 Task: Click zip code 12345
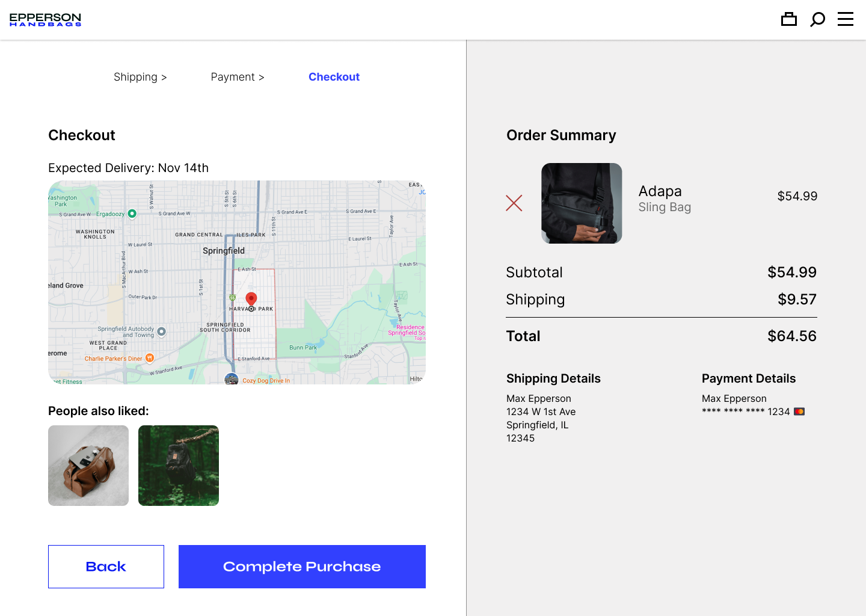pyautogui.click(x=520, y=438)
